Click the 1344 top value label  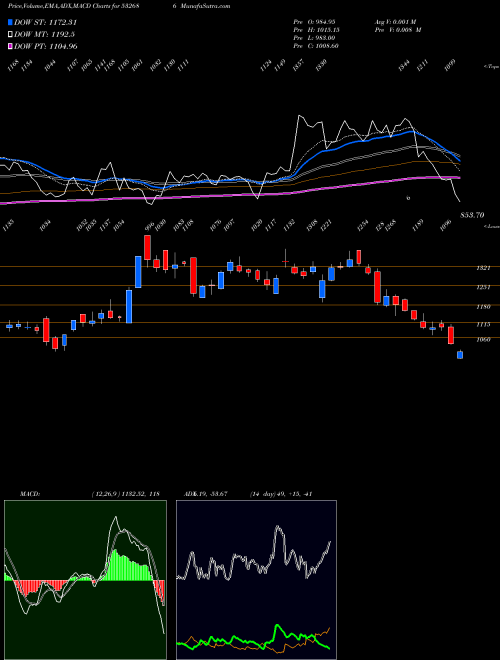click(x=404, y=65)
